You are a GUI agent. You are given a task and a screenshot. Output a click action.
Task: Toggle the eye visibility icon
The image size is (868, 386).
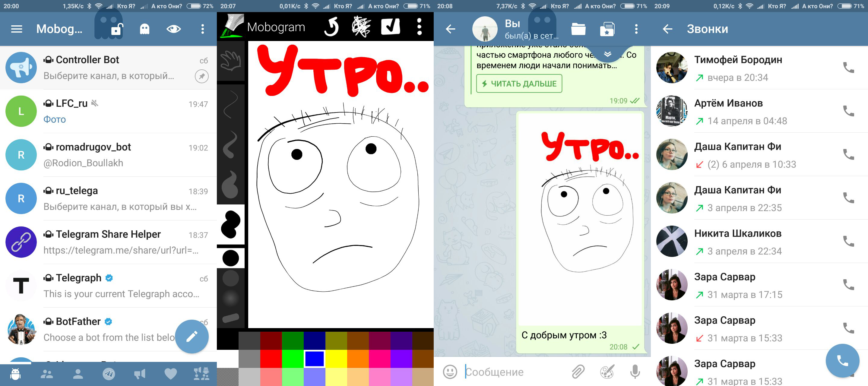point(173,29)
